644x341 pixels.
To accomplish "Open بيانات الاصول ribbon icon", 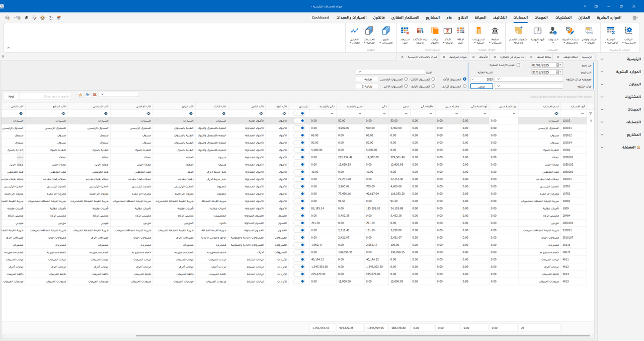I will (435, 35).
